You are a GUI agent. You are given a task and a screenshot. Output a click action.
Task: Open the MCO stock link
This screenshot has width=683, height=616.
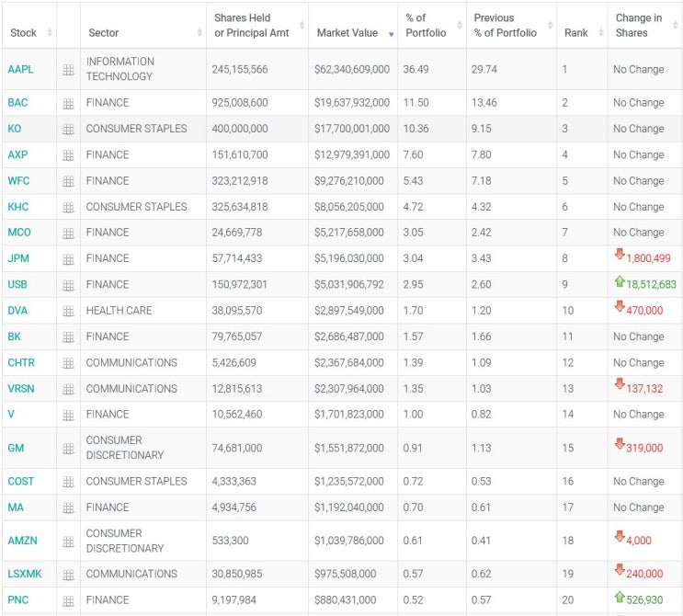tap(19, 233)
